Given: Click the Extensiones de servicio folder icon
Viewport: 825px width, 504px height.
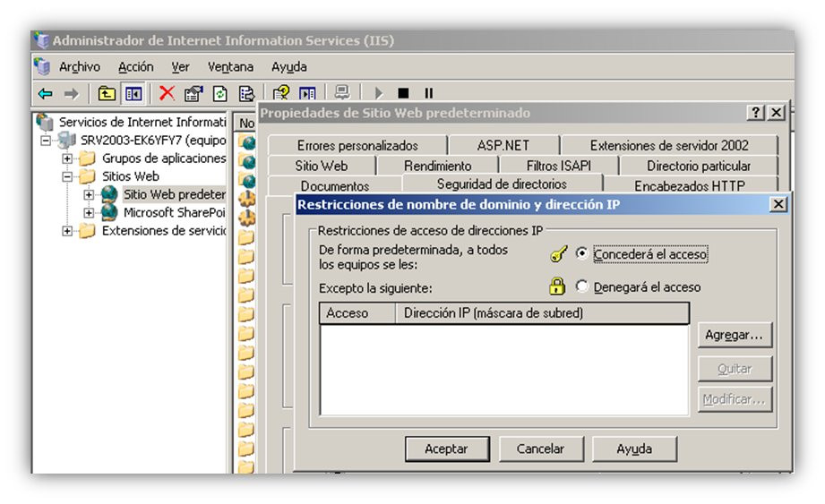Looking at the screenshot, I should click(x=87, y=231).
